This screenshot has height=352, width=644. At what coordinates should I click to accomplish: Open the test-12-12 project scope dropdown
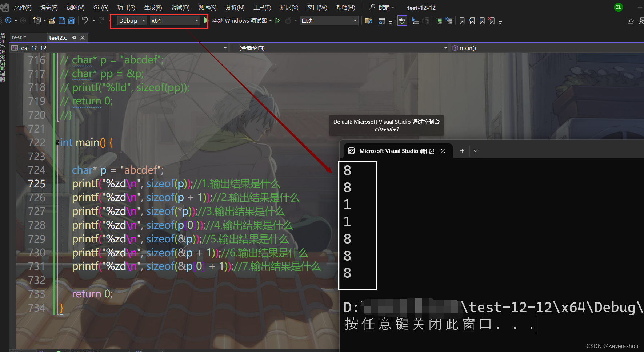coord(119,48)
